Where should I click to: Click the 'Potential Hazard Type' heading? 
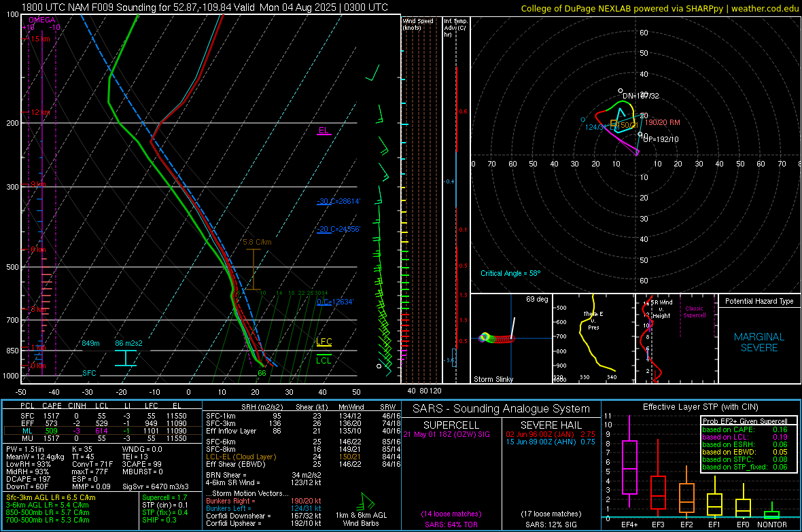(x=759, y=301)
